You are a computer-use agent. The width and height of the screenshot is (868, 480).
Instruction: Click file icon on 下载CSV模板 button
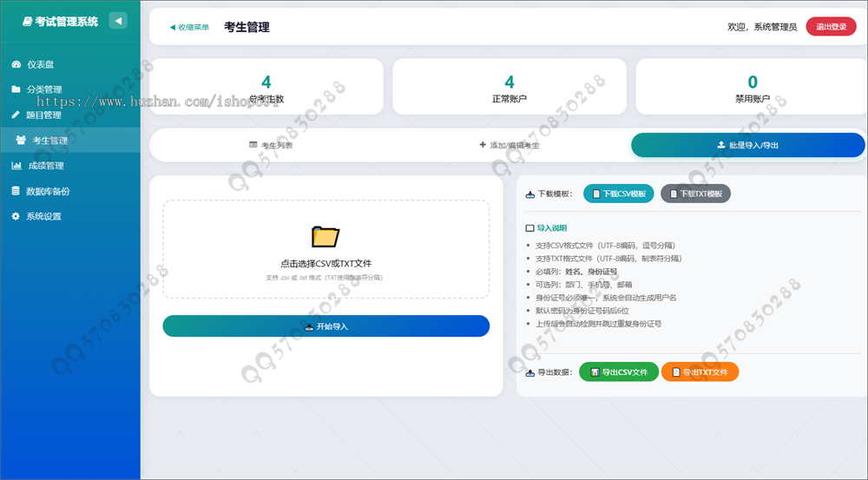(x=596, y=194)
